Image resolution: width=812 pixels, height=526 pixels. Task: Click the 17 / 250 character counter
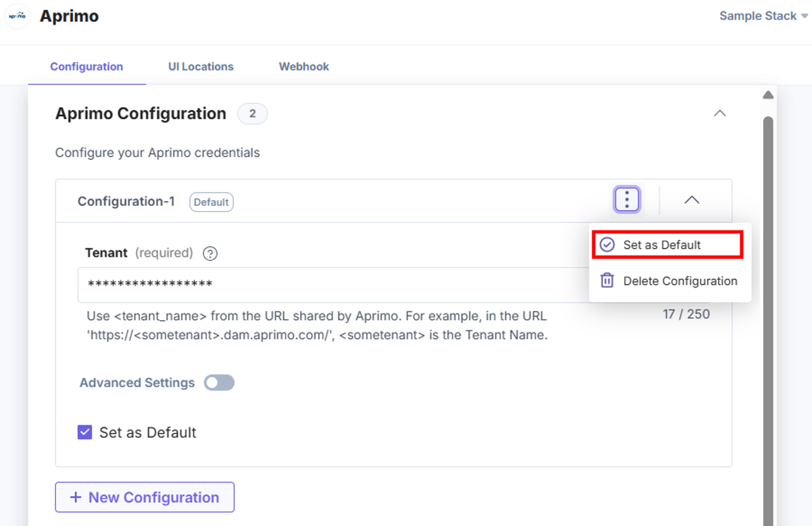686,314
